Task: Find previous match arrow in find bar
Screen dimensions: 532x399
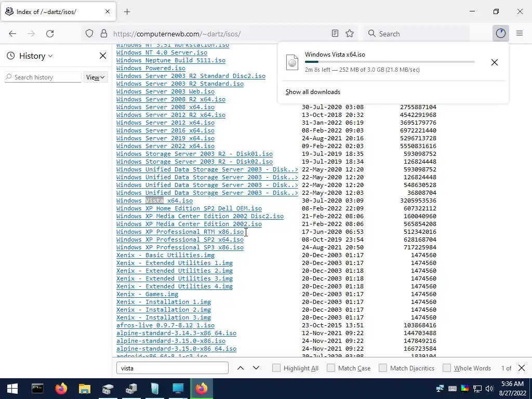Action: 241,368
